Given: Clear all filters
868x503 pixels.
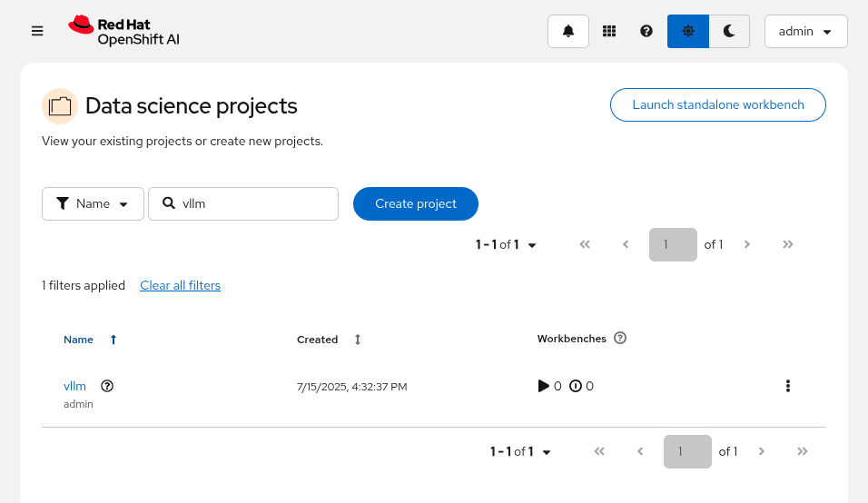Looking at the screenshot, I should (180, 285).
